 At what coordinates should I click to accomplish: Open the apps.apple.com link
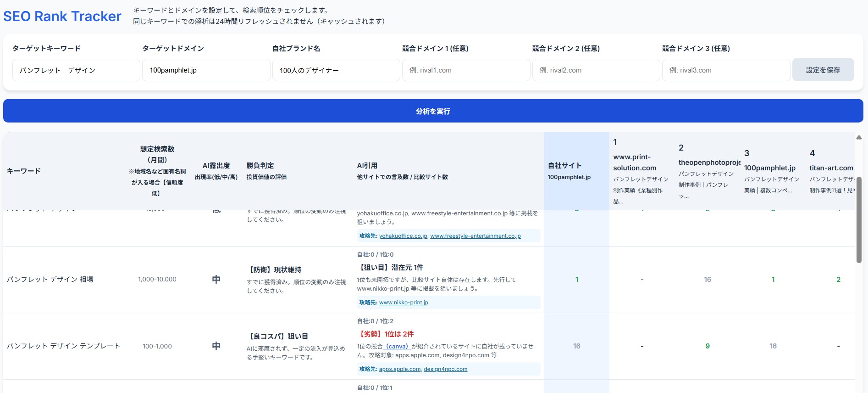(399, 369)
